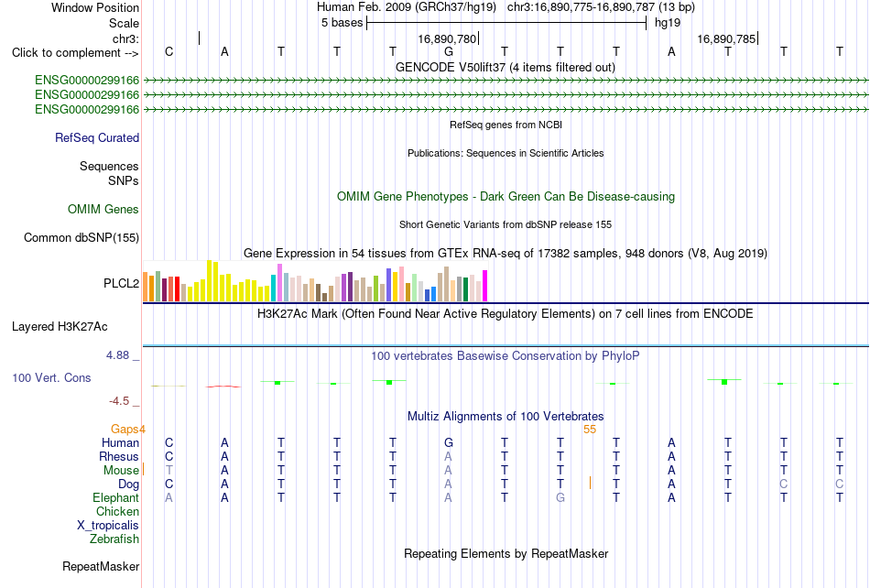Select the OMIM Genes track label

(x=103, y=209)
